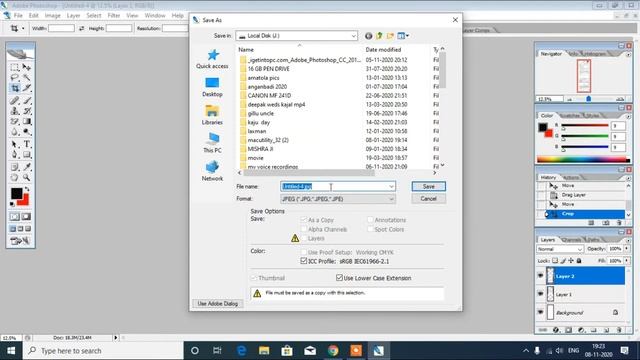Go to Desktop in Save As sidebar

[x=212, y=87]
